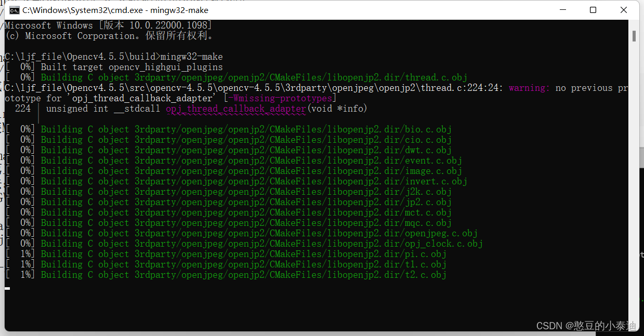Click 'opj_thread_callback_adapter' in code line 224
The image size is (644, 336).
pos(236,109)
